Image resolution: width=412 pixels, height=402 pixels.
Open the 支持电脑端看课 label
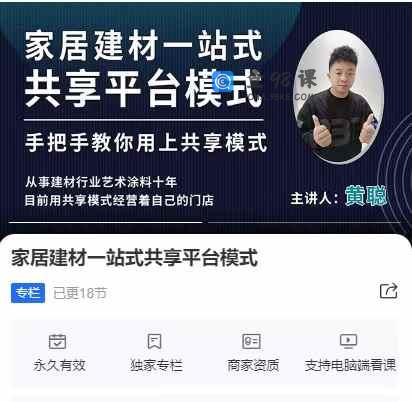[350, 365]
